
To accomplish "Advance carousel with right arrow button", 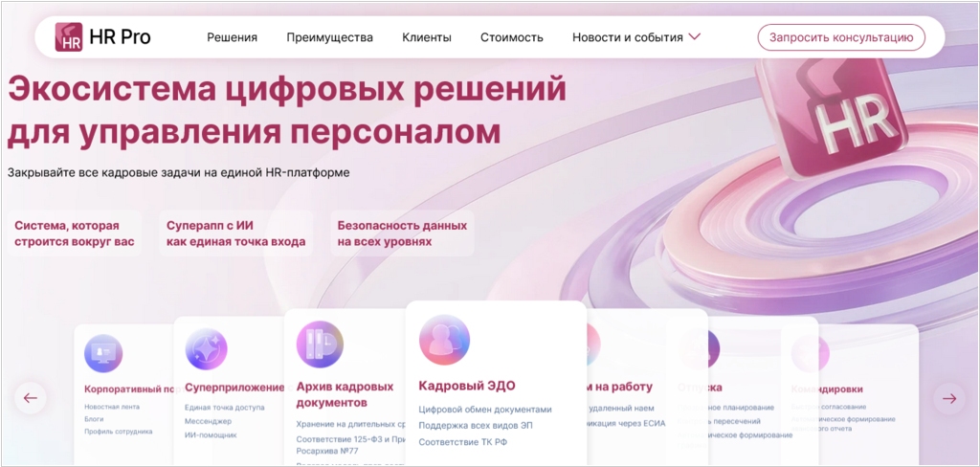I will tap(949, 398).
